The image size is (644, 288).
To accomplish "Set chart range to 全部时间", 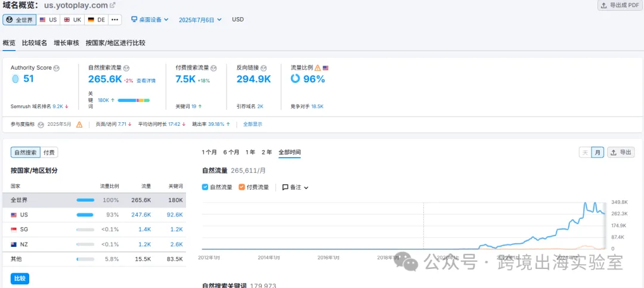I will click(x=290, y=152).
